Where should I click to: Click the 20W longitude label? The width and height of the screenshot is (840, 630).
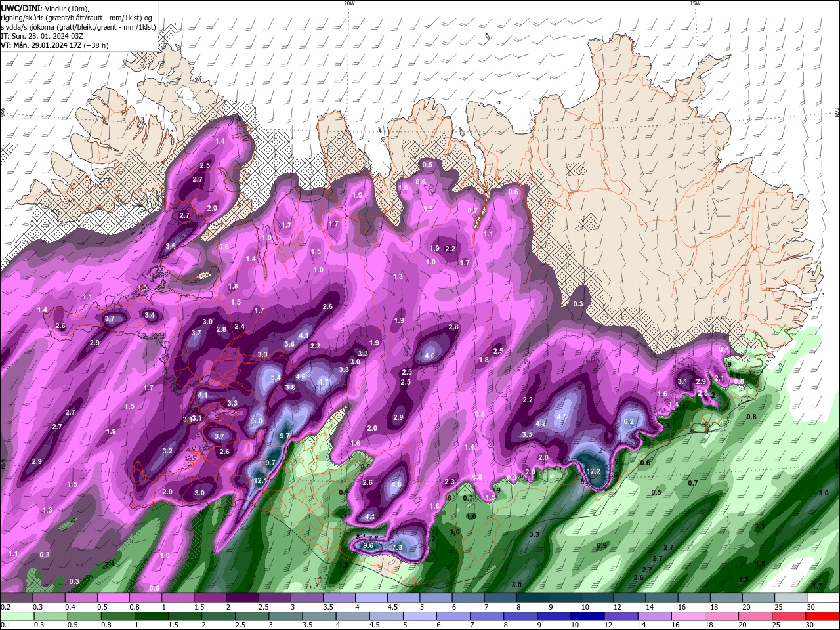pos(349,3)
